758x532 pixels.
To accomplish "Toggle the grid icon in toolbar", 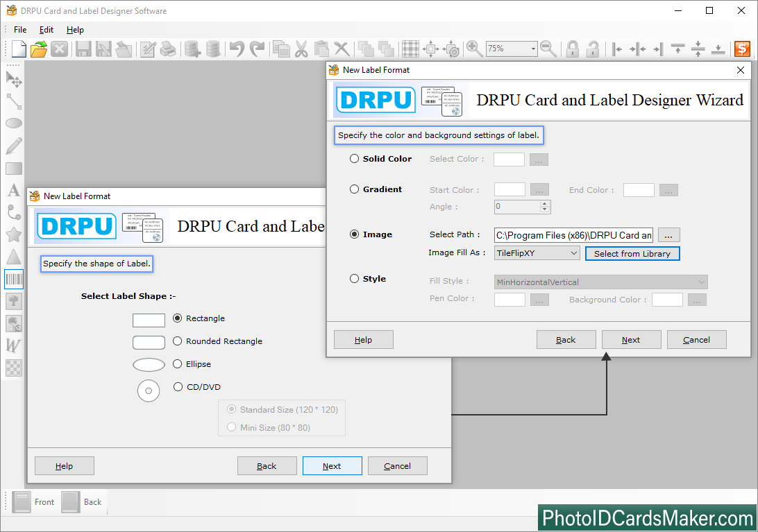I will point(410,49).
